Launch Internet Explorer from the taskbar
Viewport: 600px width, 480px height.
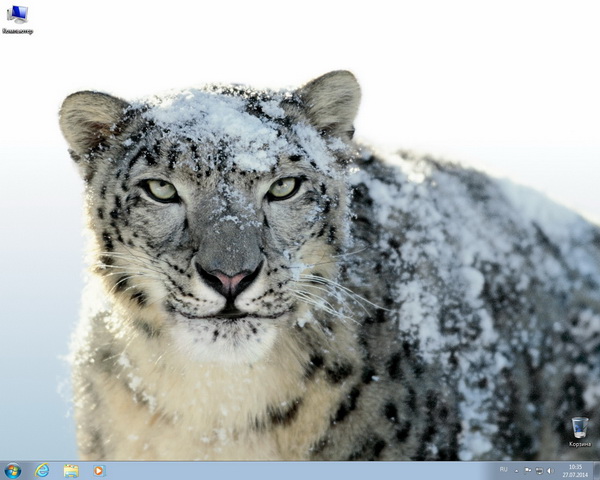42,470
